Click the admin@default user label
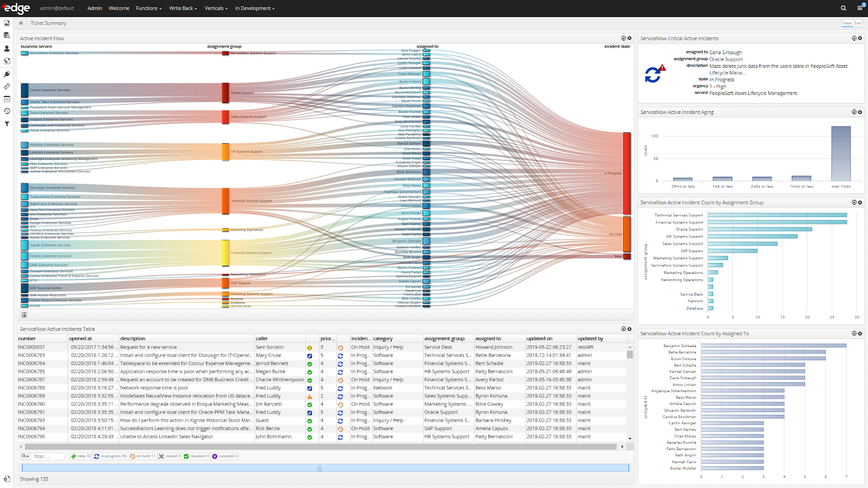868x488 pixels. click(x=57, y=8)
